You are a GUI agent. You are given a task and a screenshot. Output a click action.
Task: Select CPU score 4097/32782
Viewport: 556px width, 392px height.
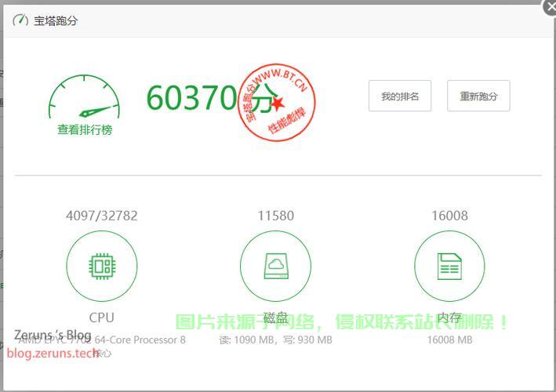pyautogui.click(x=102, y=216)
